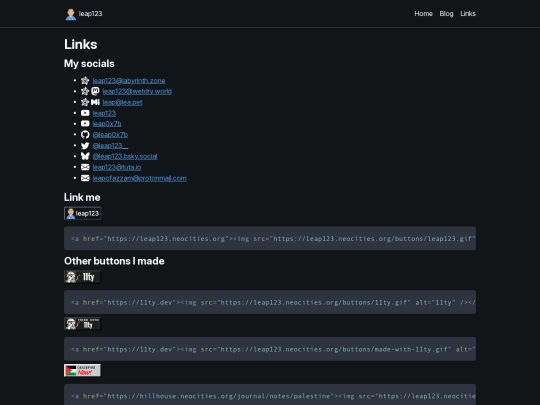Image resolution: width=540 pixels, height=405 pixels.
Task: Open the @leap123__ Twitter link
Action: click(x=110, y=146)
